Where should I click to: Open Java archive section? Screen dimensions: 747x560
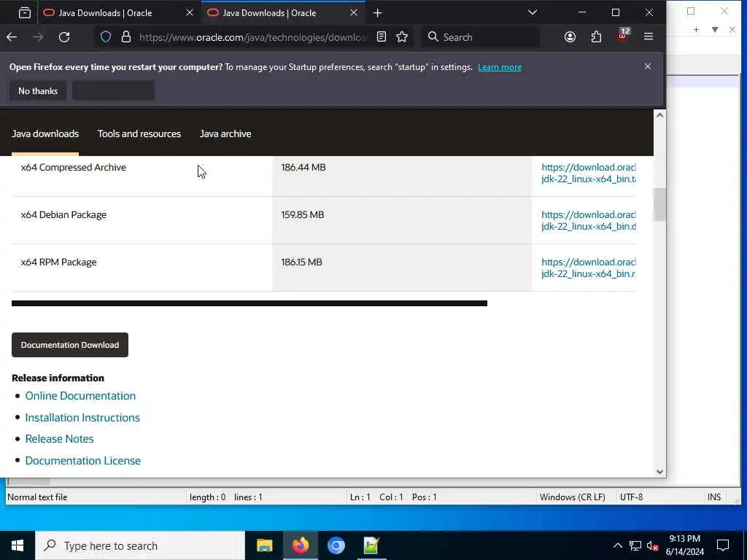[225, 134]
